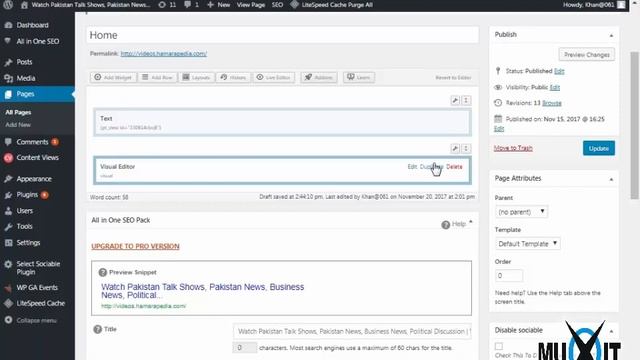Screen dimensions: 640x360
Task: Edit the page title field Home
Action: point(282,35)
